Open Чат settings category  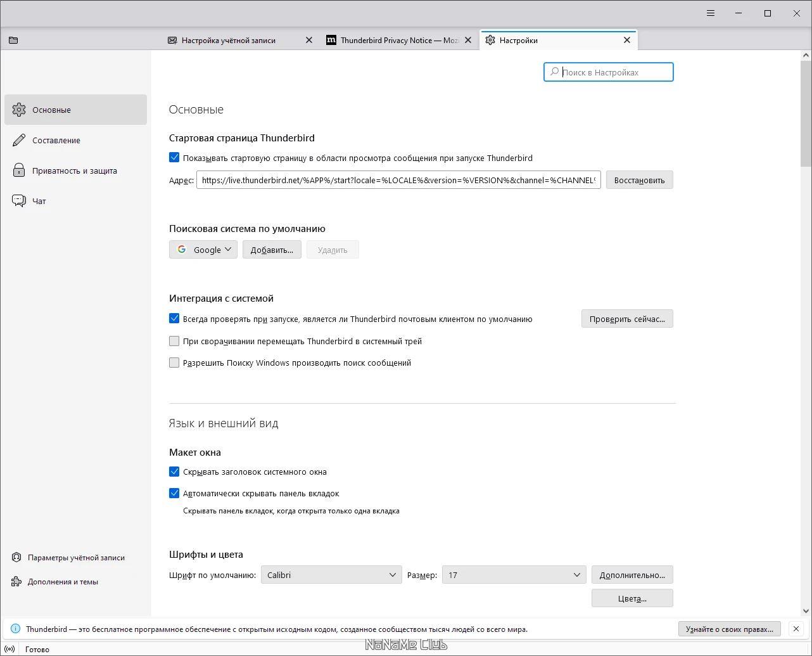75,201
